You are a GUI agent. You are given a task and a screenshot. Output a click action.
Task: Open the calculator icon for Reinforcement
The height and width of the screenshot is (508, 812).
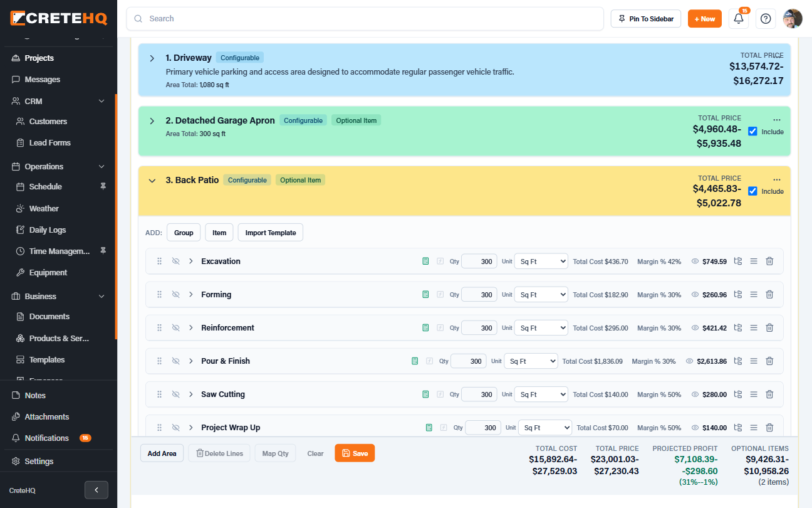click(x=426, y=328)
